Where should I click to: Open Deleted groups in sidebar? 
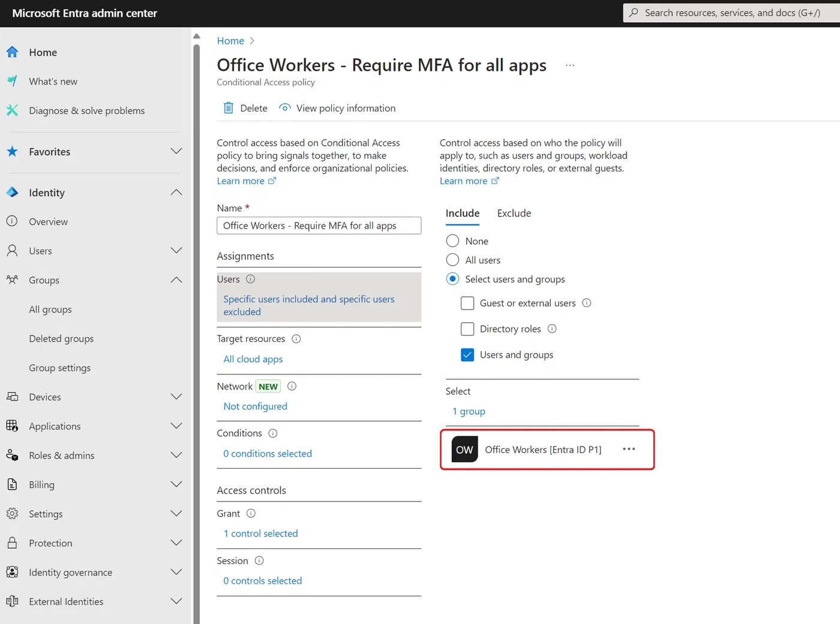(61, 338)
